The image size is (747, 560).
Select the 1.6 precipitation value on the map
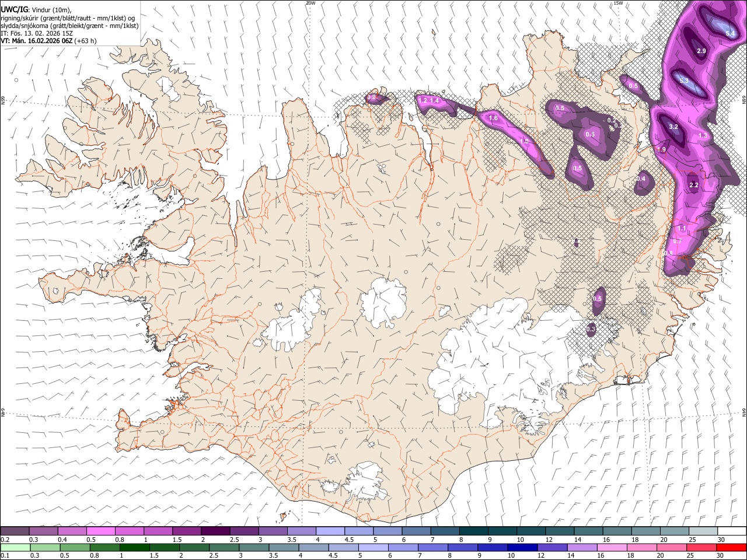[493, 118]
